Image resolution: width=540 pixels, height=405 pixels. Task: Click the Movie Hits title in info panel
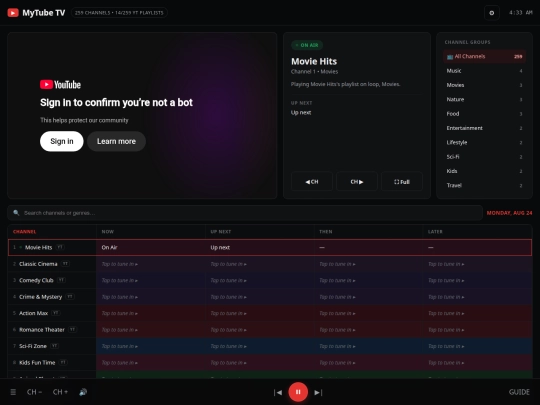pos(314,61)
